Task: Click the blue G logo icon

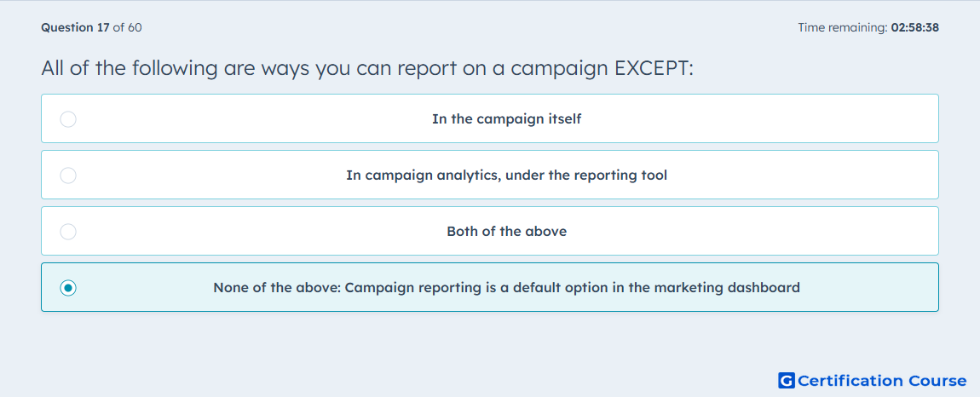Action: (787, 380)
